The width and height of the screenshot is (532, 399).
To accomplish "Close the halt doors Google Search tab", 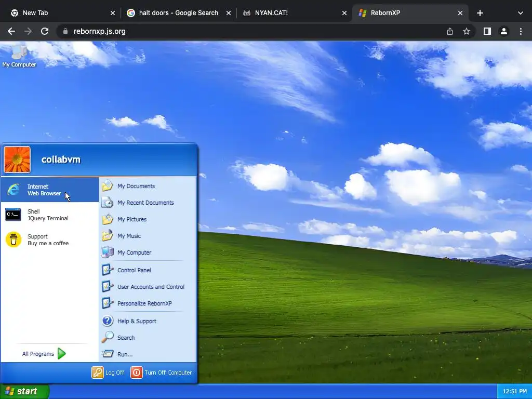I will 229,13.
